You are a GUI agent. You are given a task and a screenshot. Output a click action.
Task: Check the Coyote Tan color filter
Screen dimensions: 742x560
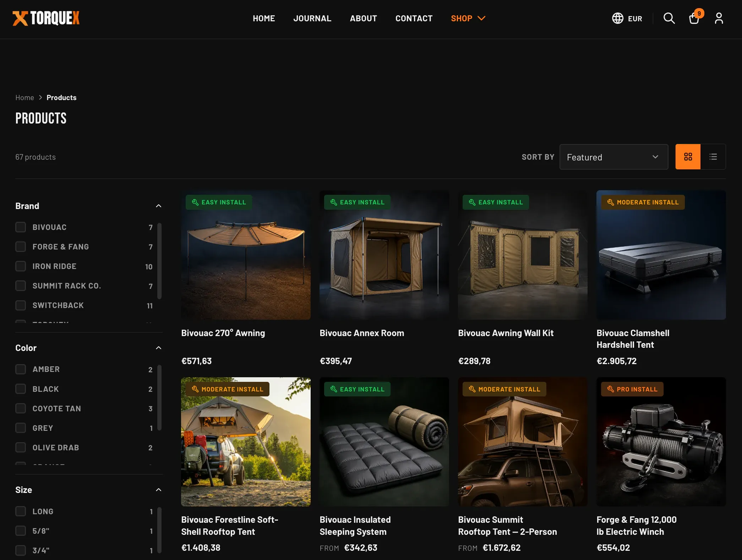(21, 408)
